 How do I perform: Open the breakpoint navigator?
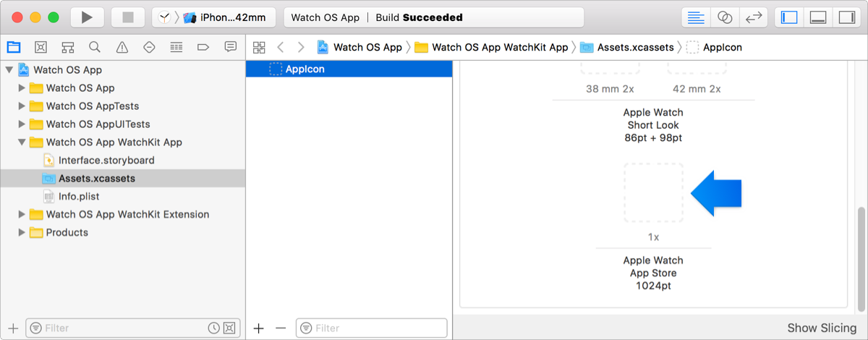click(x=203, y=48)
